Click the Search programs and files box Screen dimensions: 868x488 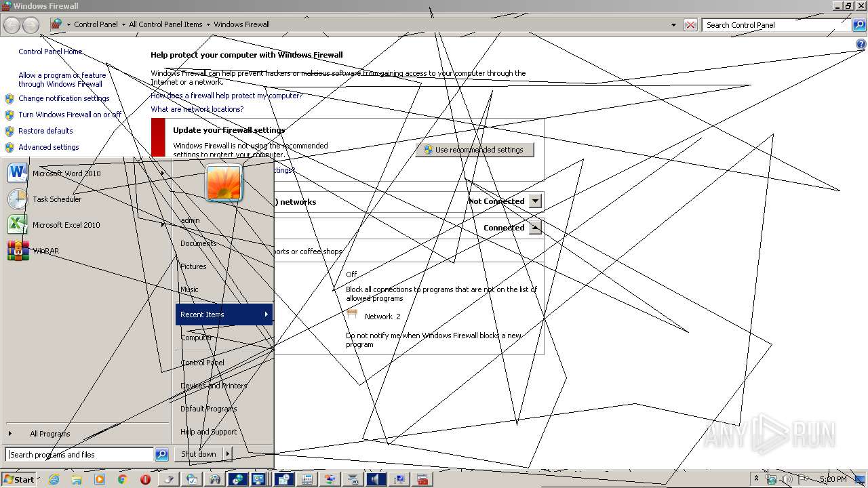80,455
